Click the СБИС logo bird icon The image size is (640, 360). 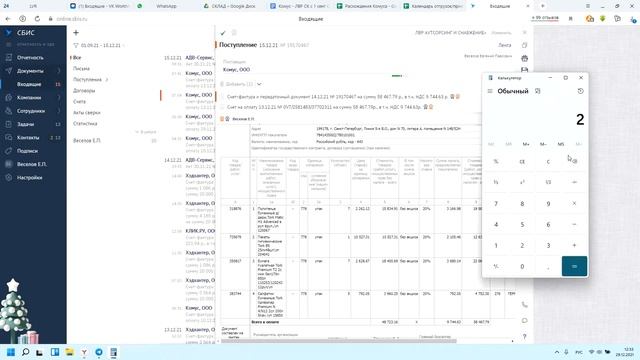[9, 33]
